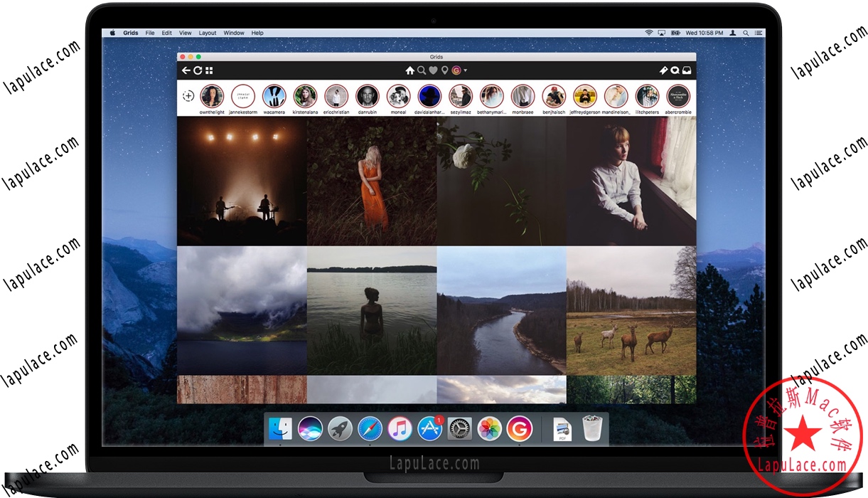
Task: Open the likes heart icon
Action: [433, 70]
